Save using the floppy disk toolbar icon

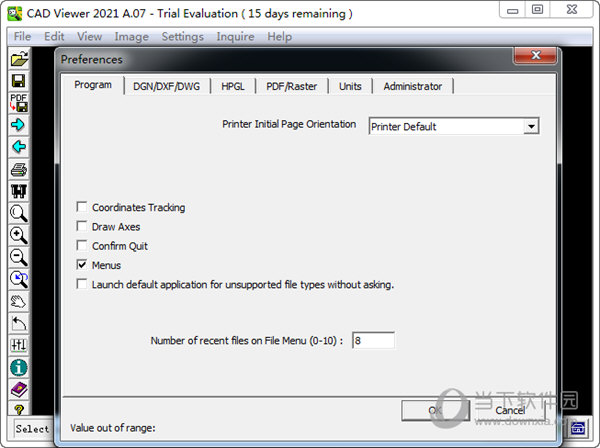coord(19,81)
